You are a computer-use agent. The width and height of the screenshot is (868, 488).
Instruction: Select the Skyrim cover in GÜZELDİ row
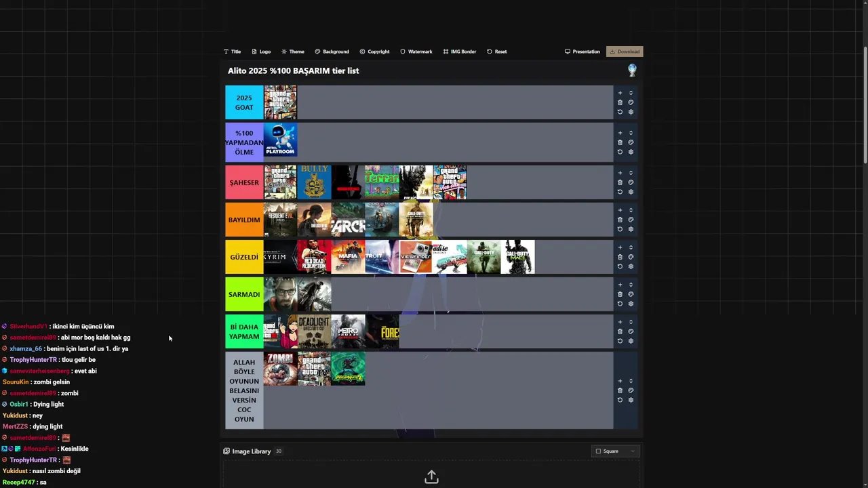[280, 257]
